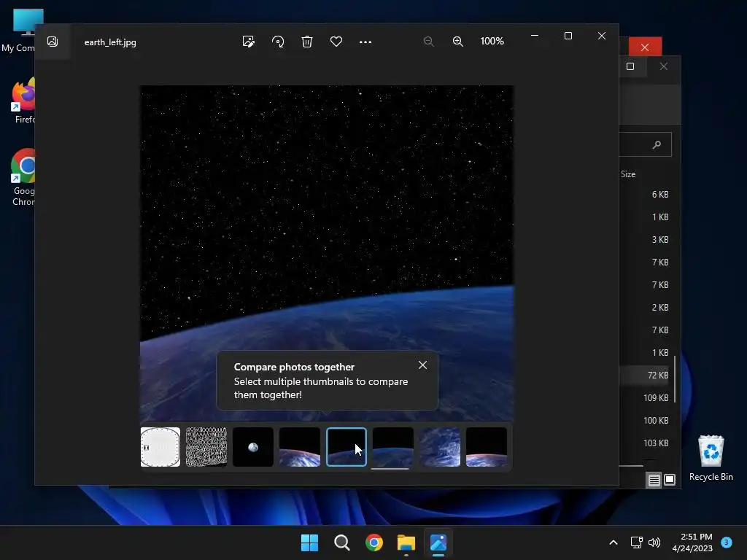Viewport: 747px width, 560px height.
Task: Expand the hidden system tray icons chevron
Action: coord(614,542)
